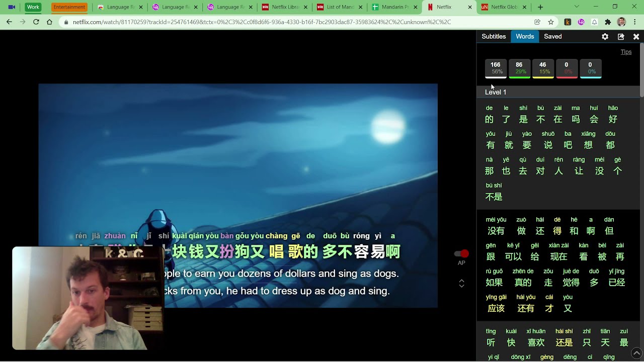Open the Tips link
The height and width of the screenshot is (362, 644).
click(x=626, y=52)
